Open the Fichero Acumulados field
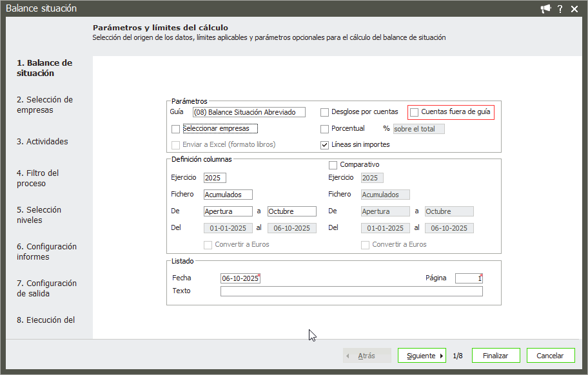Image resolution: width=588 pixels, height=375 pixels. tap(228, 195)
